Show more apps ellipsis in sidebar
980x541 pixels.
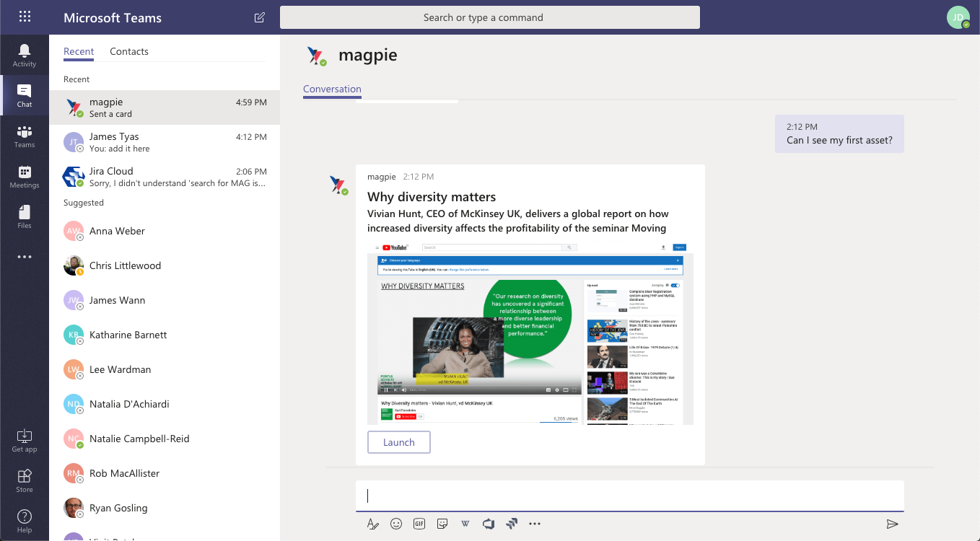pyautogui.click(x=25, y=257)
